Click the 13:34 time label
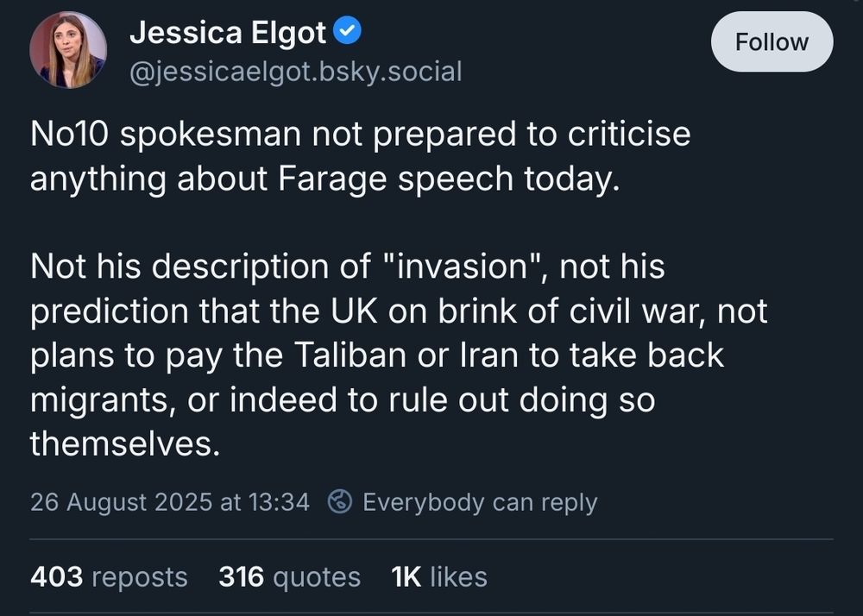 280,501
